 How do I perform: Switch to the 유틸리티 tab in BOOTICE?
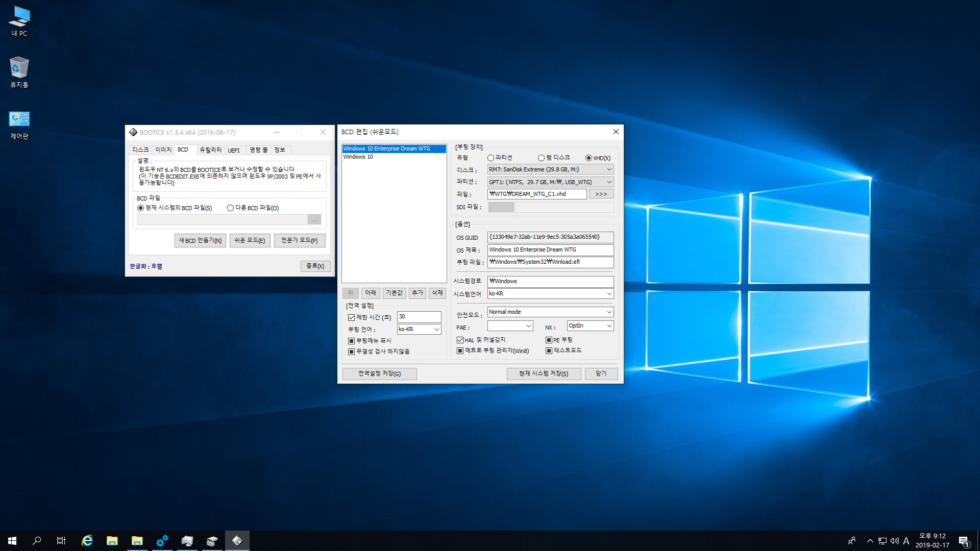tap(210, 150)
